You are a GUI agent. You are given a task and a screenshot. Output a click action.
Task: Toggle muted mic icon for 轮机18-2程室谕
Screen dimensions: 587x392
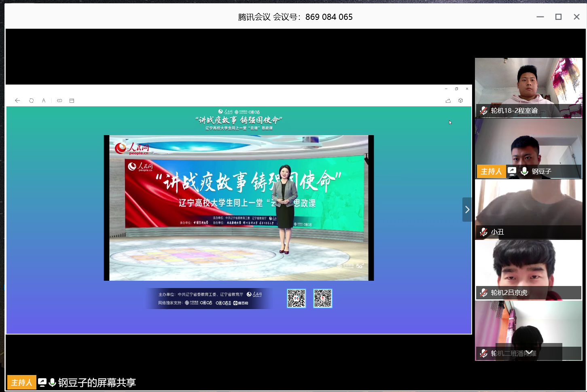[483, 110]
